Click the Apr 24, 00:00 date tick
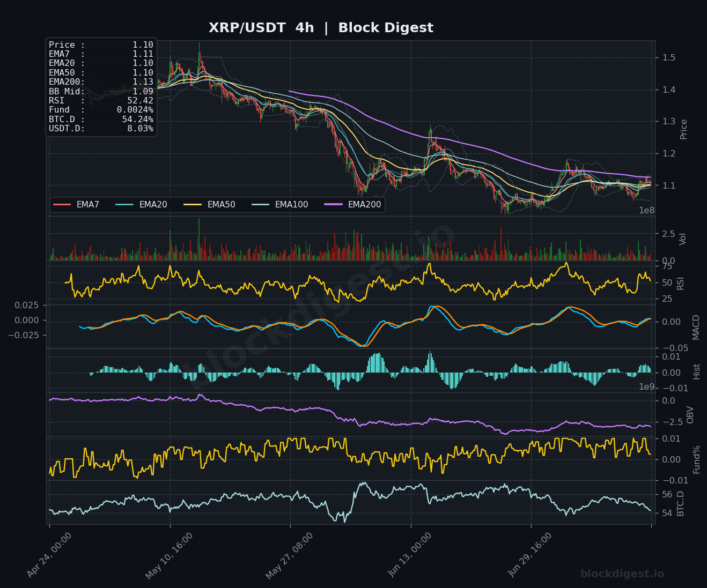This screenshot has width=707, height=588. coord(49,555)
